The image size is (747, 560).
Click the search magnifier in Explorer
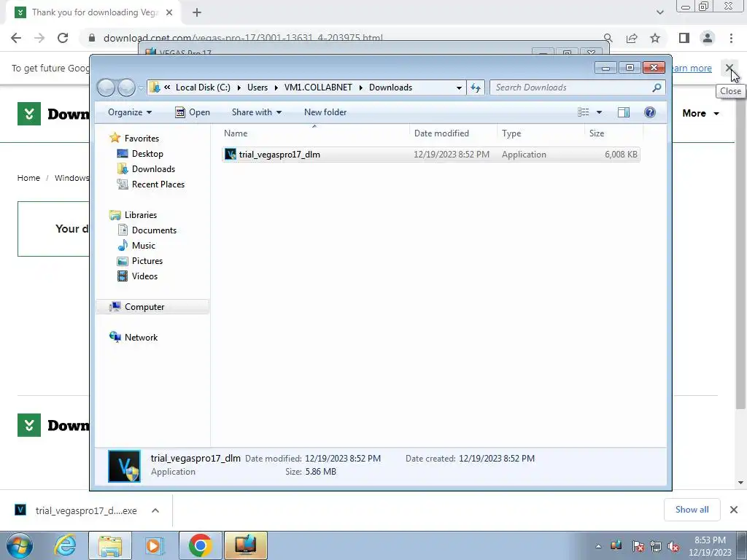coord(657,87)
